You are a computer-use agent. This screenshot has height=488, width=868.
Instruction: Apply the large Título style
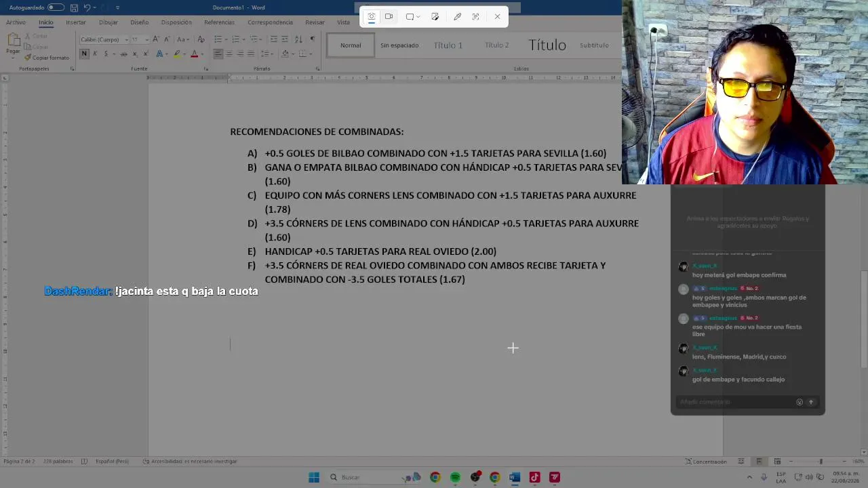(x=547, y=45)
